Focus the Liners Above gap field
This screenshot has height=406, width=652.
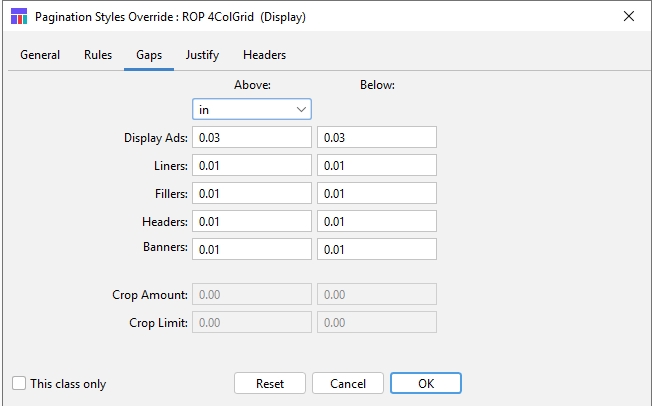[x=252, y=166]
